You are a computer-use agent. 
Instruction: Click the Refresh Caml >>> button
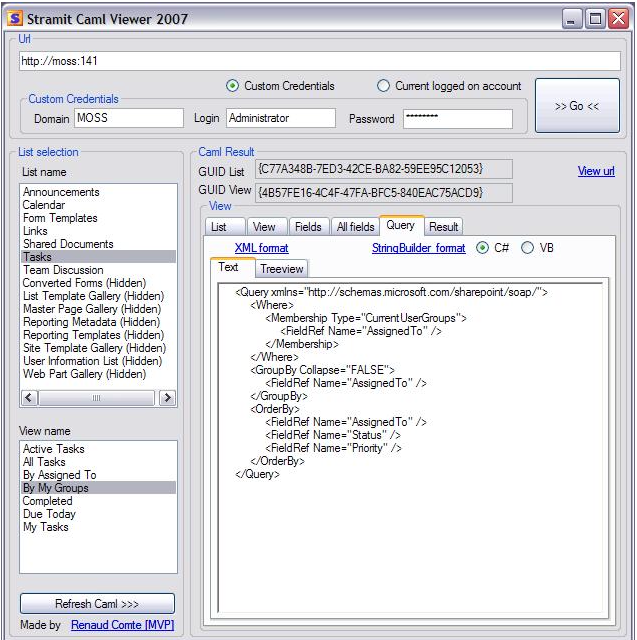click(x=97, y=603)
